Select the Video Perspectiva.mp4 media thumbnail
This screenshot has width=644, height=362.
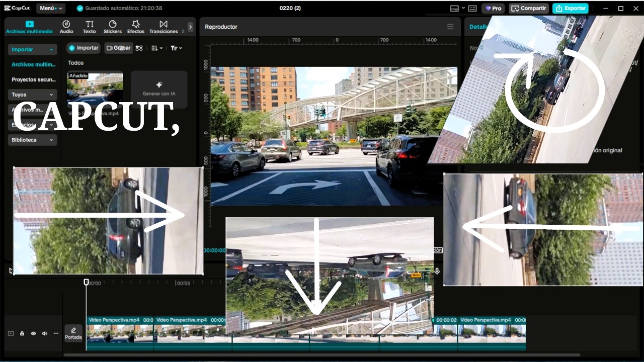pyautogui.click(x=95, y=89)
